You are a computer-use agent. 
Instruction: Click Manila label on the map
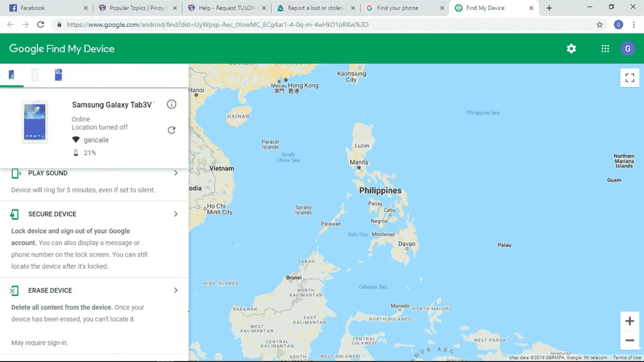(358, 162)
